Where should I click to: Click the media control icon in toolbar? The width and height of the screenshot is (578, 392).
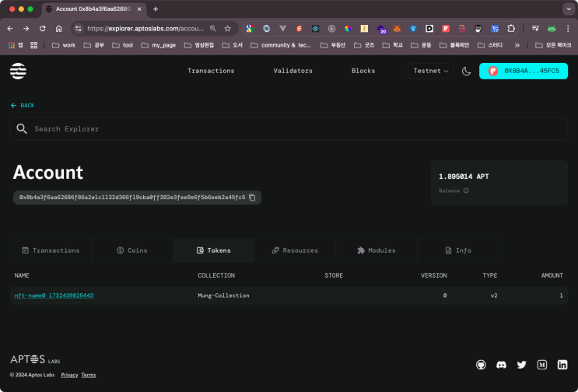[535, 28]
